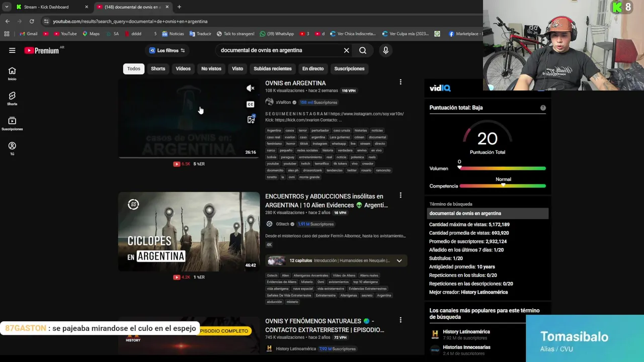Image resolution: width=644 pixels, height=362 pixels.
Task: Close the Kick Dashboard tab
Action: [87, 7]
